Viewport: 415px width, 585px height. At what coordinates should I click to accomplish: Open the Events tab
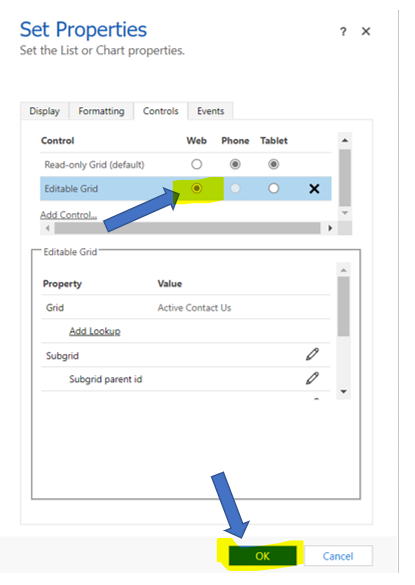click(210, 111)
